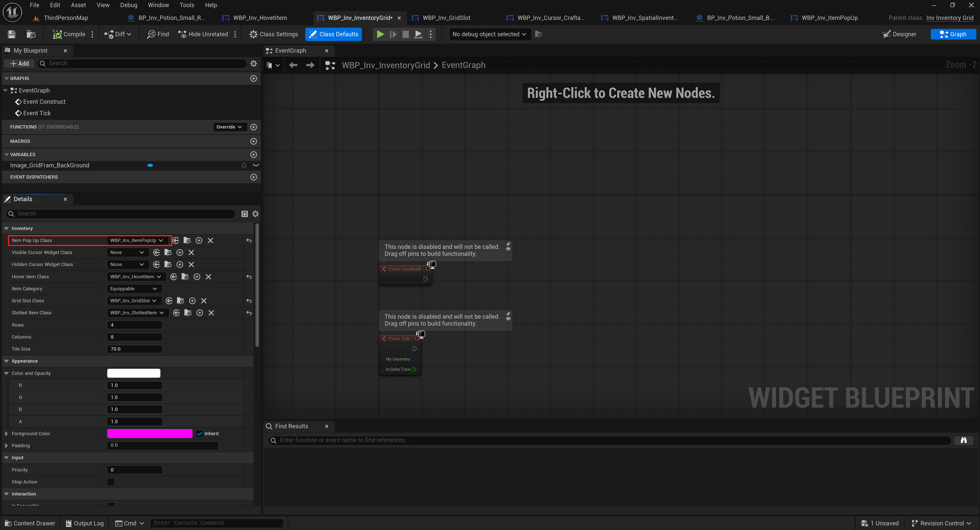This screenshot has height=530, width=980.
Task: Open Details panel settings gear
Action: point(255,214)
